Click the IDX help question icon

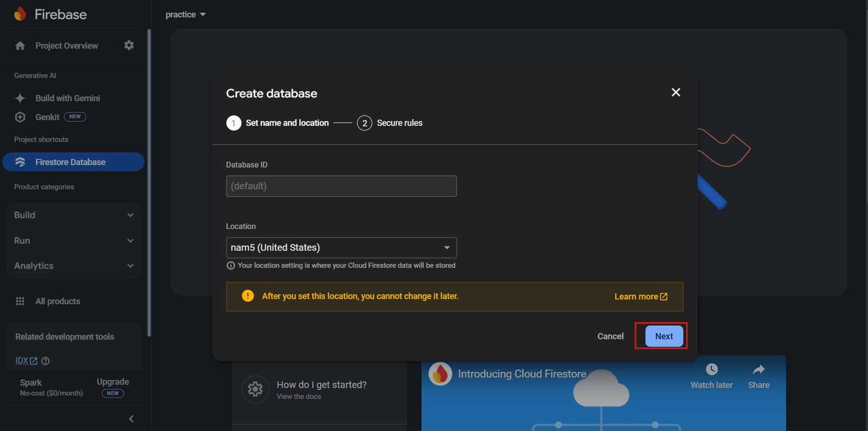(46, 361)
